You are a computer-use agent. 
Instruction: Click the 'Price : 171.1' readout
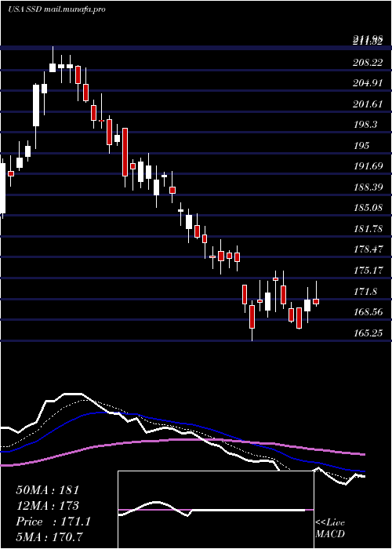(53, 522)
